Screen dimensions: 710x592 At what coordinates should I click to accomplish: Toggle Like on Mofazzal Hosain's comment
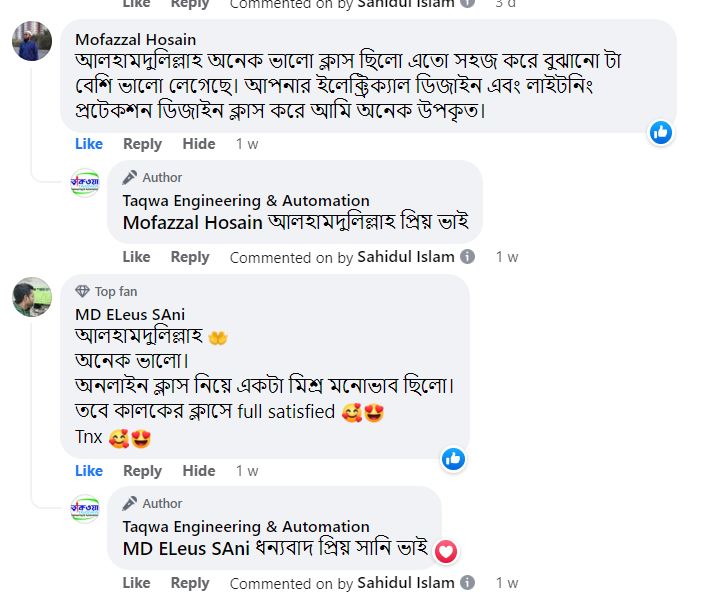click(x=89, y=144)
